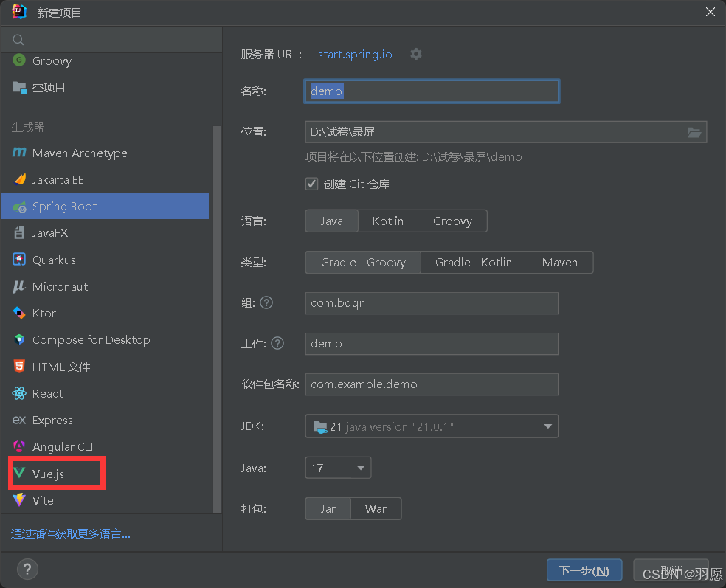Click the search field in sidebar
This screenshot has width=726, height=588.
coord(111,40)
